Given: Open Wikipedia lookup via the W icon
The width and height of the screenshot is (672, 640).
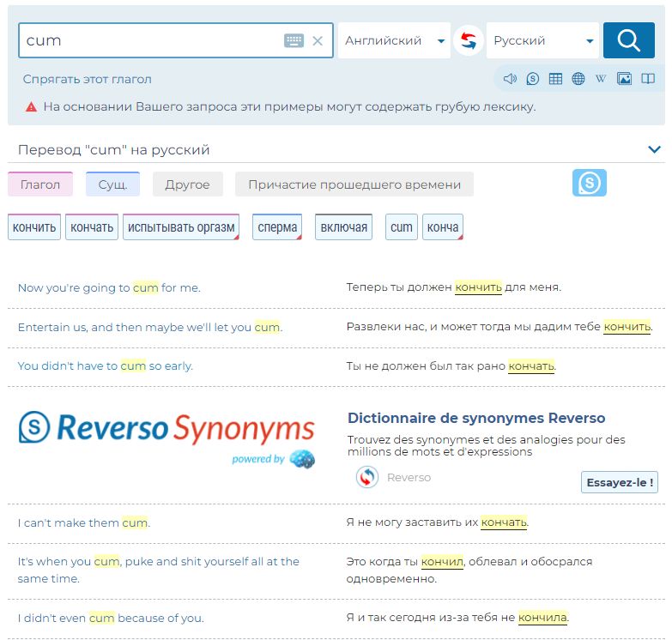Looking at the screenshot, I should pyautogui.click(x=601, y=79).
